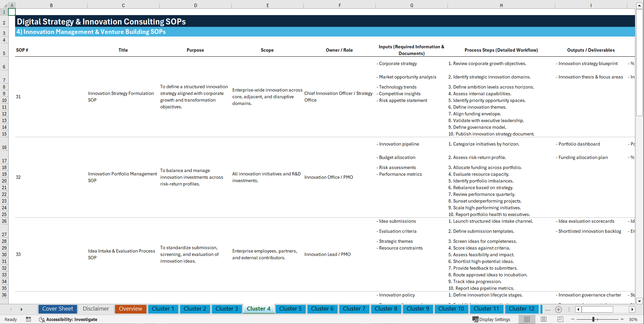Viewport: 644px width, 324px height.
Task: Open the all-sheets list via the ellipsis
Action: 548,309
